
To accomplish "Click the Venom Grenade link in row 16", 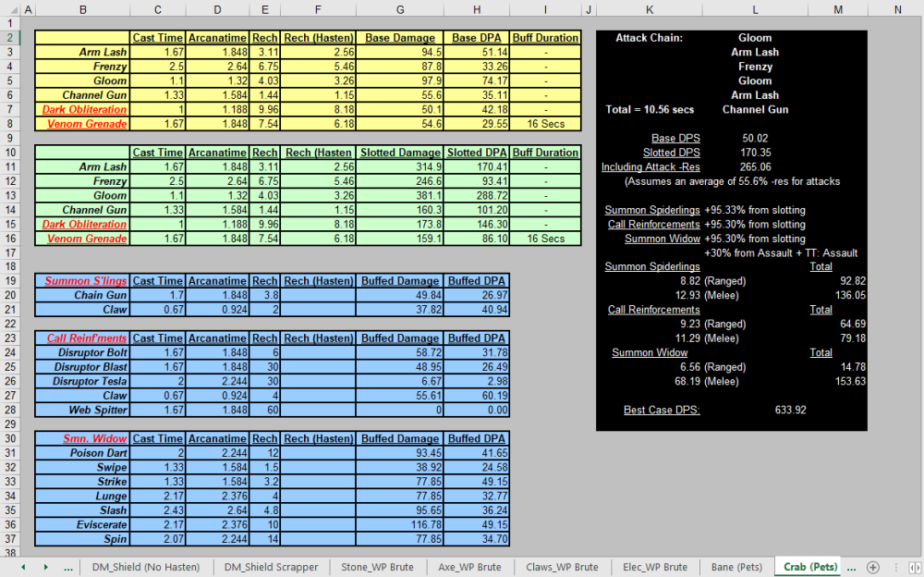I will [87, 239].
